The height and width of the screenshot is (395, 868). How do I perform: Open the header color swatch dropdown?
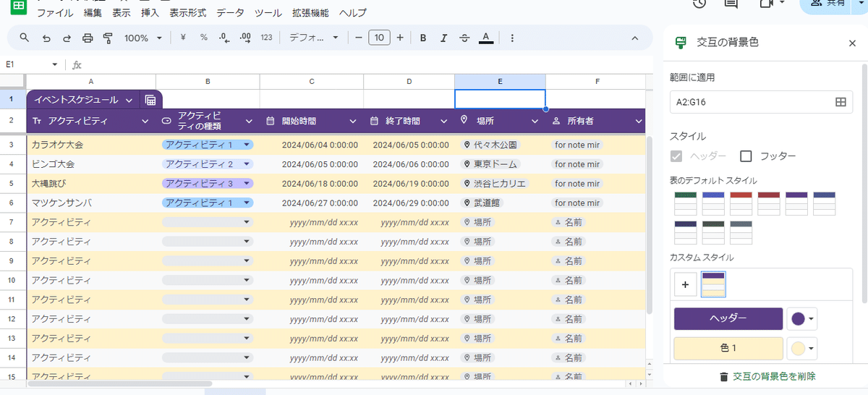coord(802,318)
